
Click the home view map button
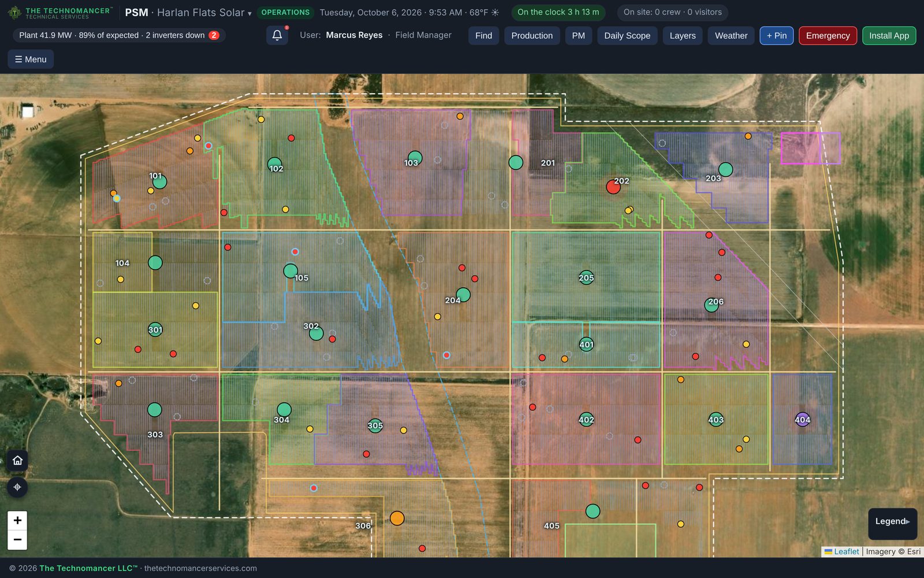pos(17,460)
